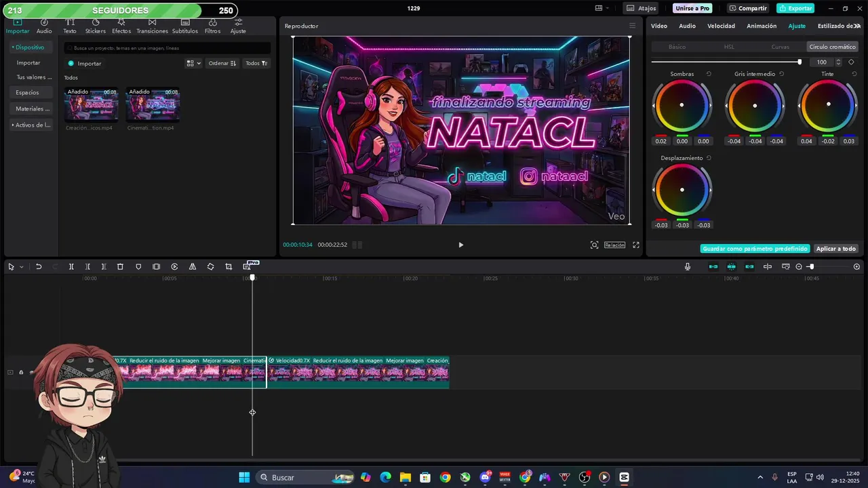The height and width of the screenshot is (488, 868).
Task: Click the undo arrow in timeline toolbar
Action: (x=39, y=267)
